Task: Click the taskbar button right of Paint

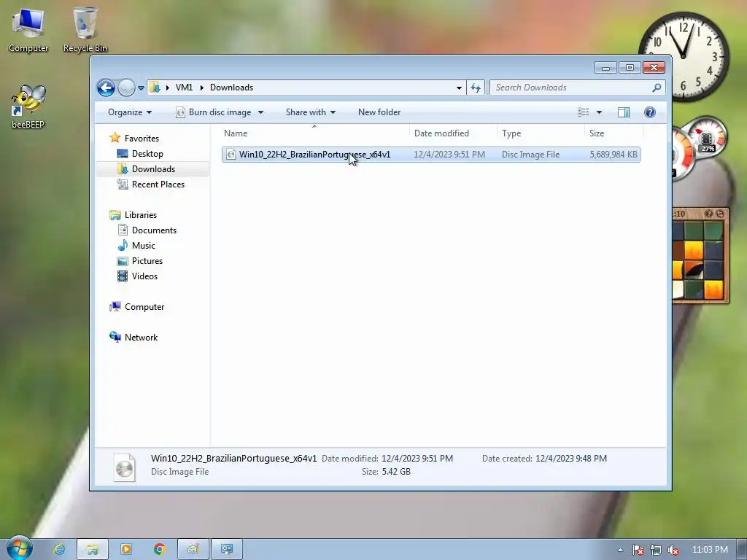Action: (227, 550)
